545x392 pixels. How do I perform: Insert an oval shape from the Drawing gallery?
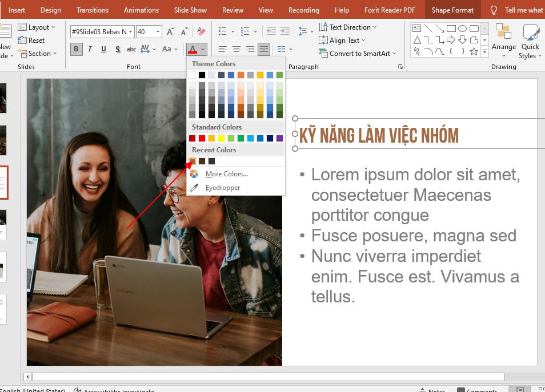462,29
